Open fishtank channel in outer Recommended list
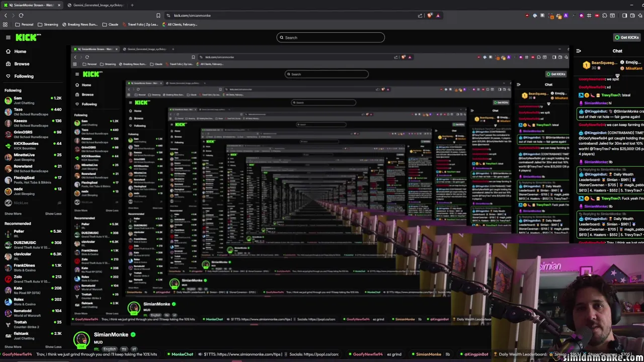 (x=33, y=335)
